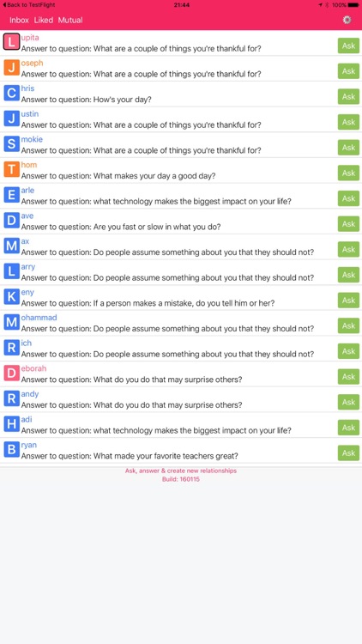Tap Thom's orange T avatar
This screenshot has height=644, width=362.
click(11, 169)
